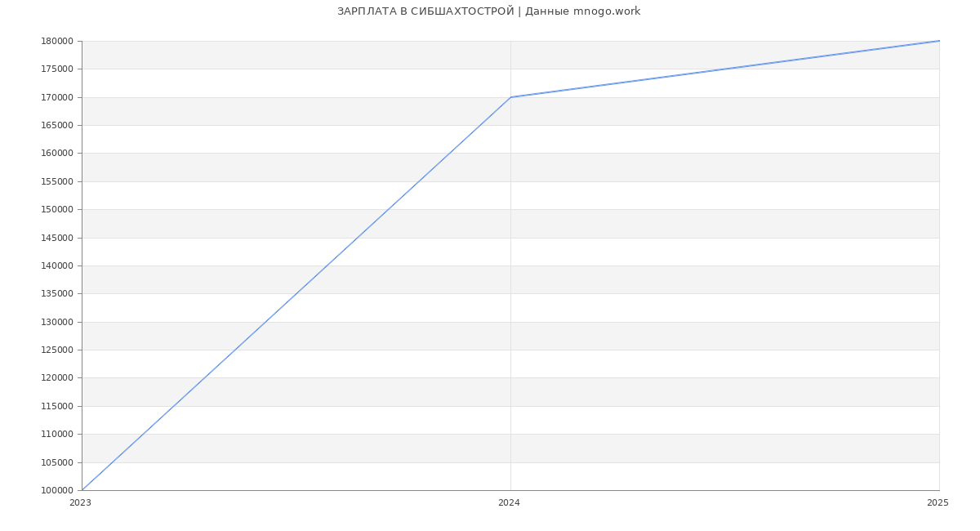Click the 100000 y-axis value

coord(57,490)
